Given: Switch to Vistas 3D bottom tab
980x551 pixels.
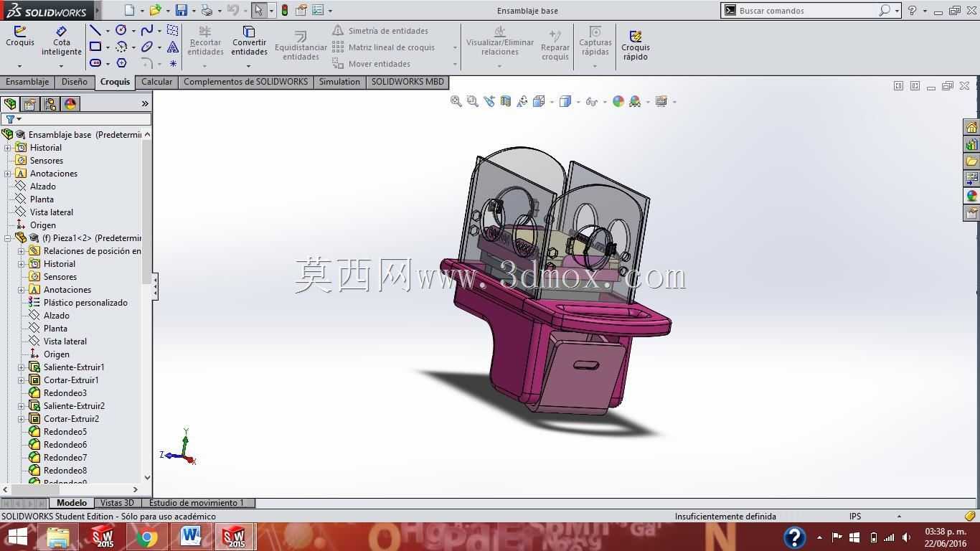Looking at the screenshot, I should tap(117, 503).
